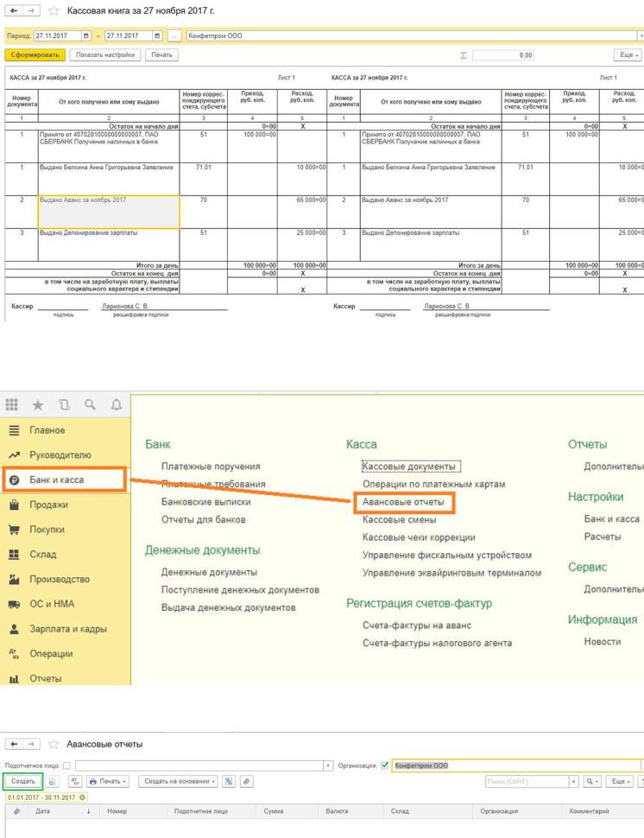This screenshot has height=838, width=644.
Task: Open the sections grid menu icon
Action: pyautogui.click(x=13, y=405)
